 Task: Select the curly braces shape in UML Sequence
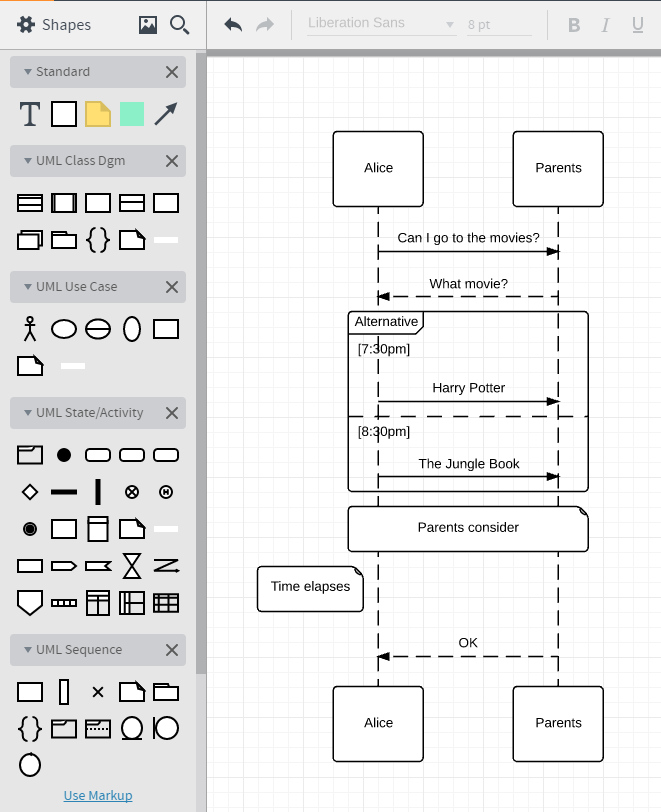pyautogui.click(x=30, y=729)
